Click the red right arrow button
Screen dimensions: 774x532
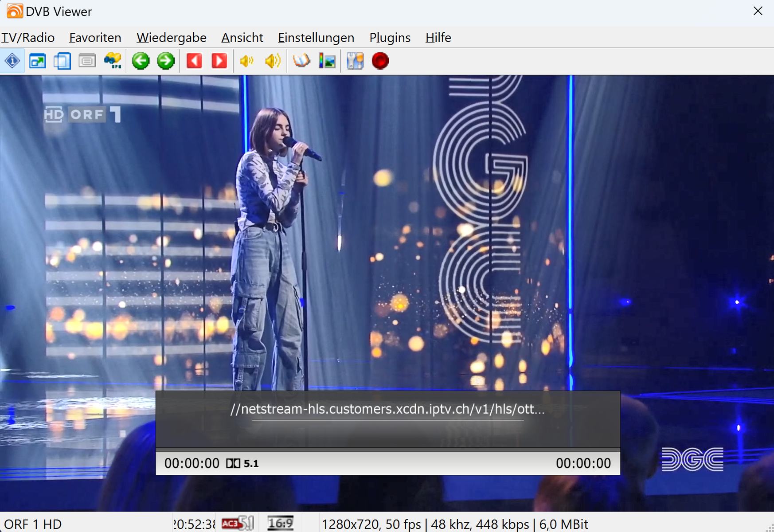(219, 61)
